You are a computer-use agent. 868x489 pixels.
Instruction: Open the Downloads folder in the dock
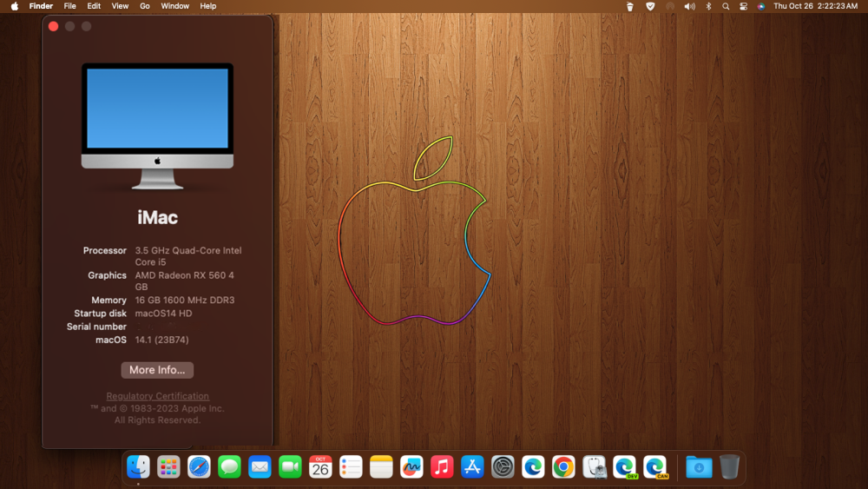tap(699, 466)
